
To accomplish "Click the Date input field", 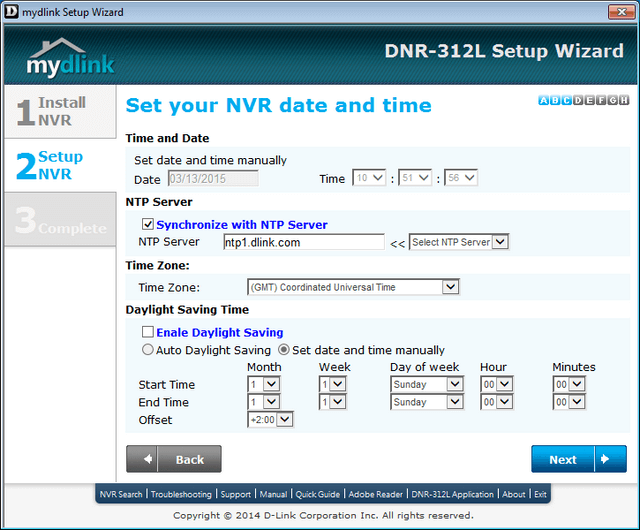I will 213,178.
